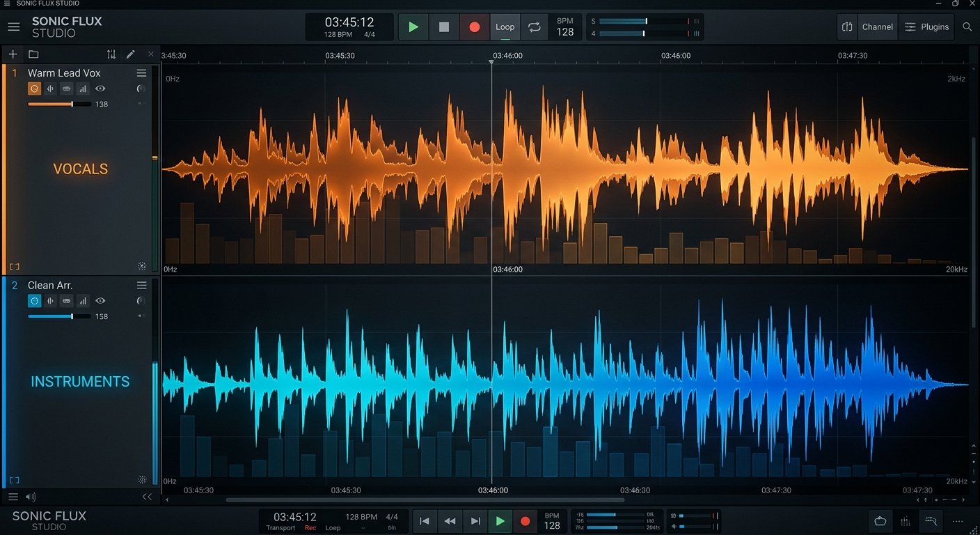This screenshot has height=535, width=980.
Task: Open mixer faders icon above track list
Action: click(111, 54)
